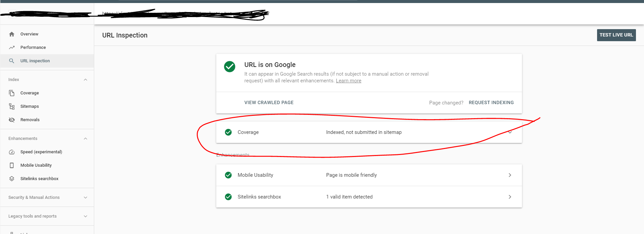Click the Mobile Usability phone icon
The width and height of the screenshot is (644, 234).
pyautogui.click(x=12, y=165)
